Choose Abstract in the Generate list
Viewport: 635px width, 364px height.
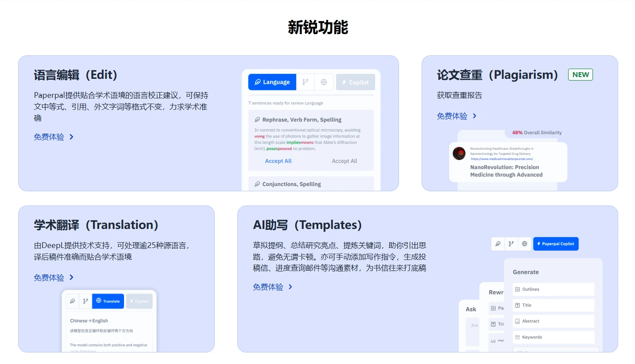[x=554, y=321]
